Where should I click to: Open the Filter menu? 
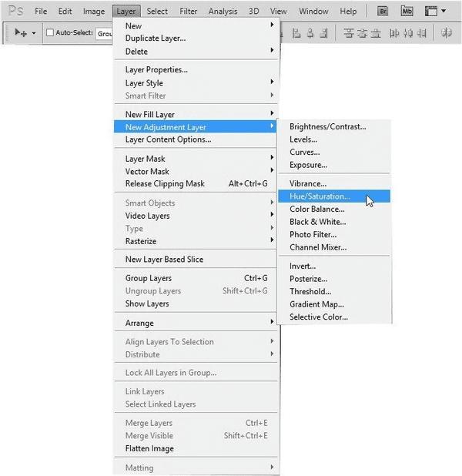[x=188, y=12]
